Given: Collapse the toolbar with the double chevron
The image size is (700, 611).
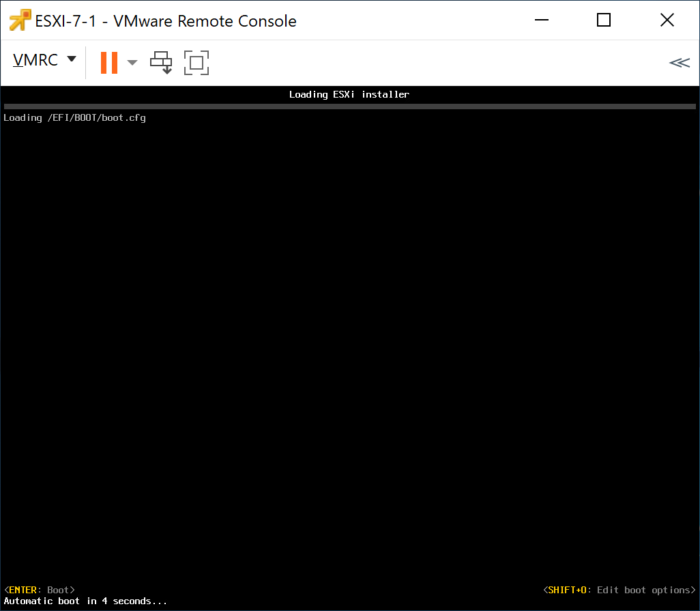Looking at the screenshot, I should pyautogui.click(x=680, y=62).
